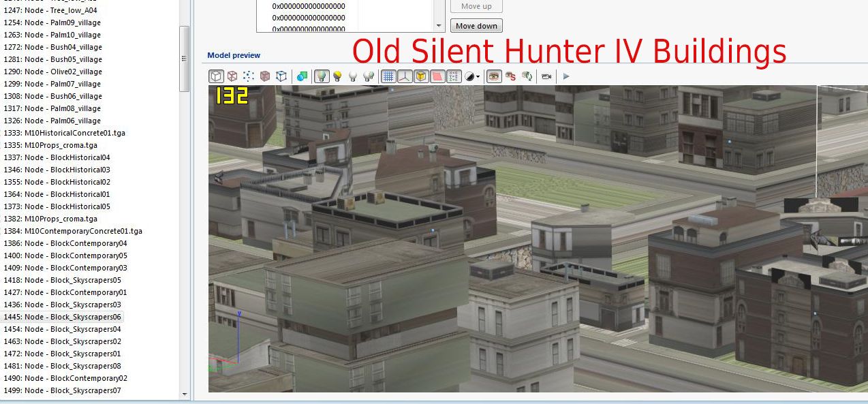Select node 1418 Block_Skyscrapers05
868x404 pixels.
[x=63, y=280]
